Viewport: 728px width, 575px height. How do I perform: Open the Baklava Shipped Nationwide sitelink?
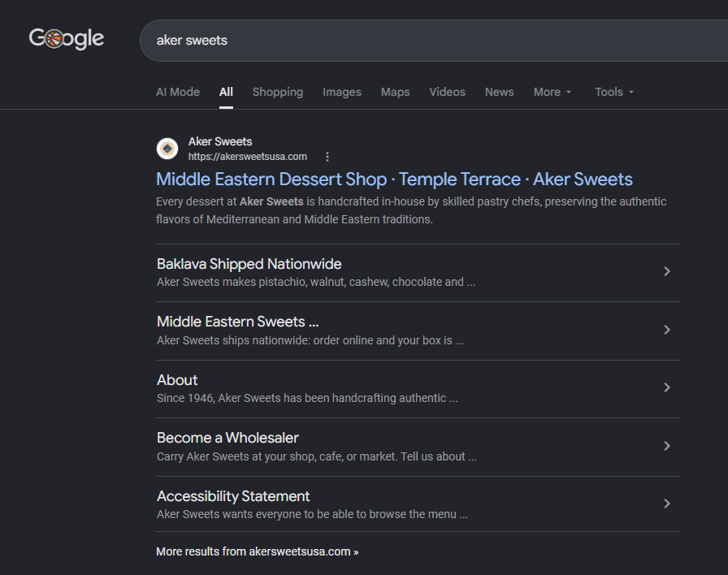click(249, 264)
